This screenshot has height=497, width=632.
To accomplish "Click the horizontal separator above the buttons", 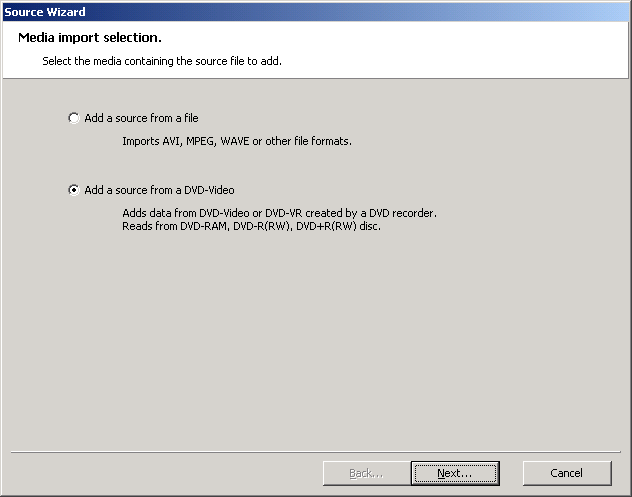I will tap(316, 450).
